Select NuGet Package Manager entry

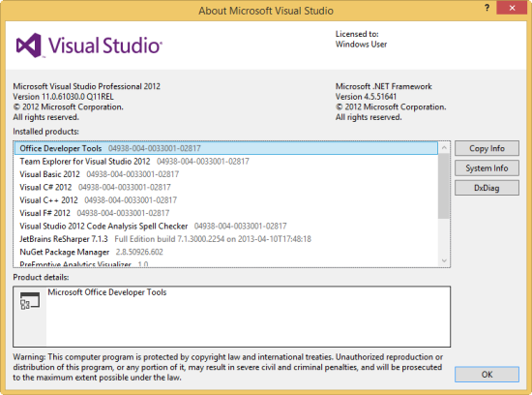[x=226, y=252]
